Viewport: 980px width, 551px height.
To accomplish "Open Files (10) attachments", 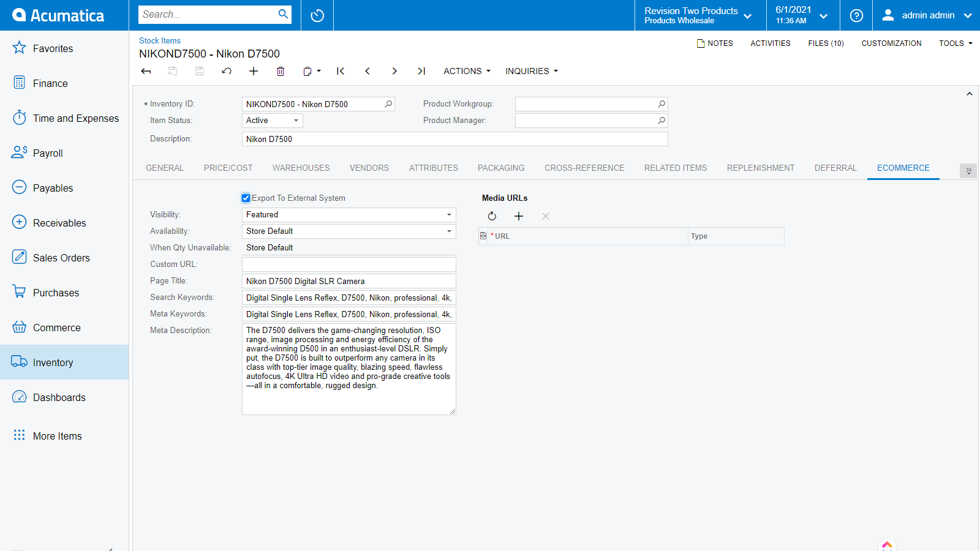I will [x=826, y=43].
